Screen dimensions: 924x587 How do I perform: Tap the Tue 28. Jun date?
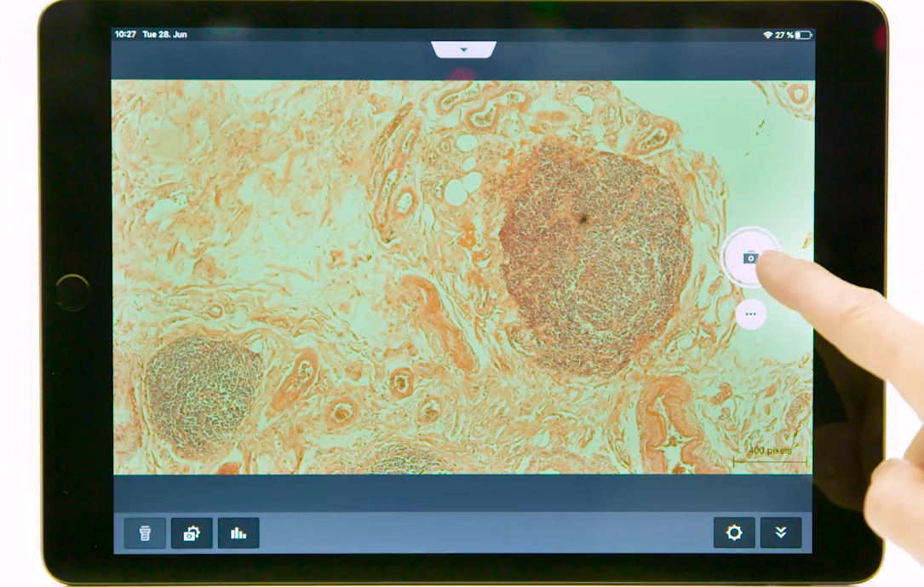point(164,34)
